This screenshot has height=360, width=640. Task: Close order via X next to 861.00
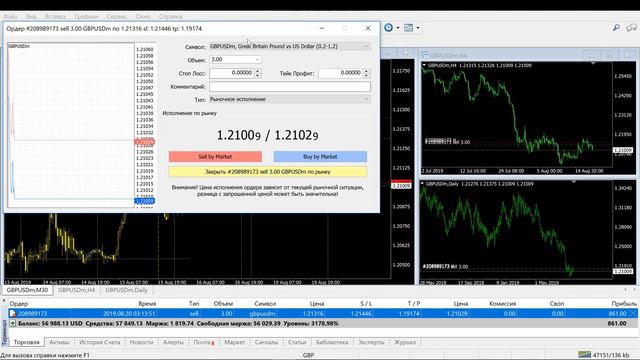click(x=633, y=313)
